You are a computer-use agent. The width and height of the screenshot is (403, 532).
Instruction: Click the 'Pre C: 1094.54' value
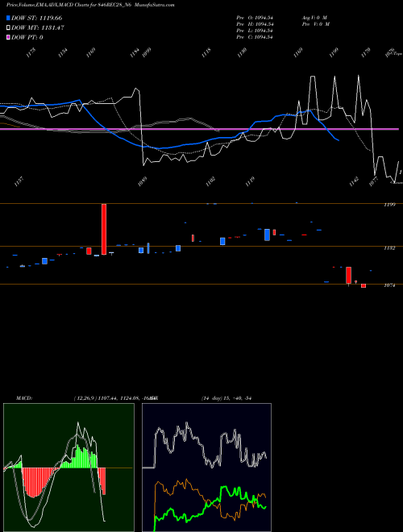255,37
